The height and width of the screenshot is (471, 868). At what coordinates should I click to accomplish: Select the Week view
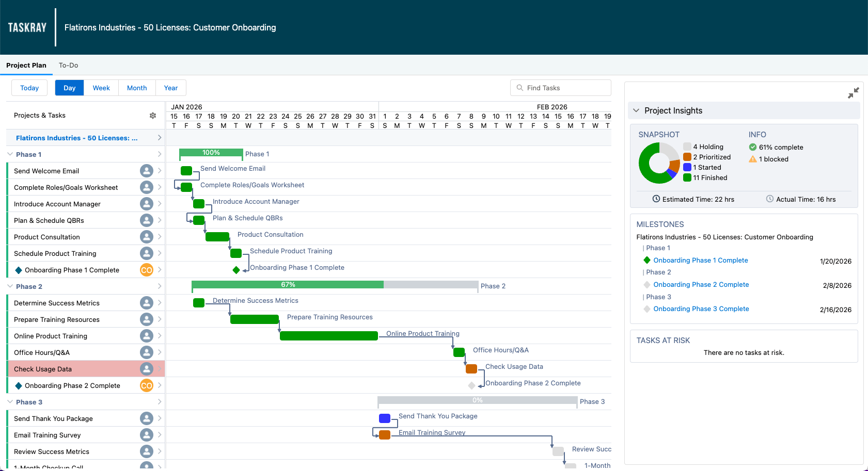(101, 88)
